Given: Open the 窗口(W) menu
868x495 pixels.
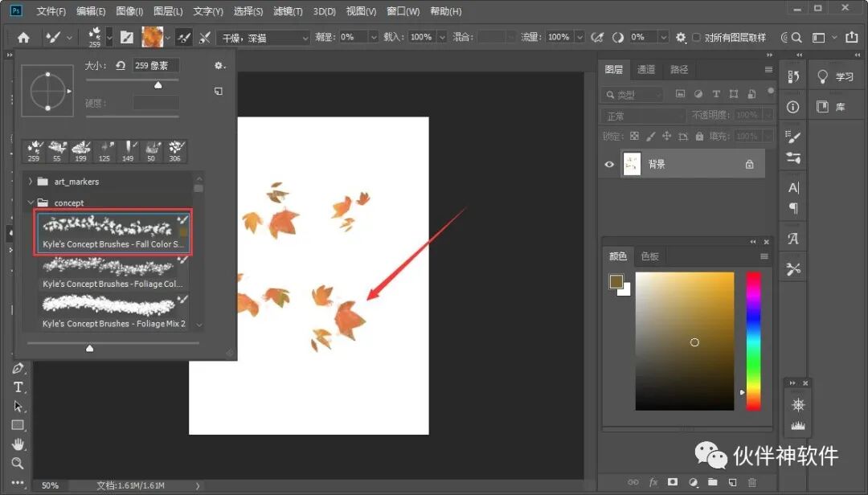Looking at the screenshot, I should pos(403,11).
